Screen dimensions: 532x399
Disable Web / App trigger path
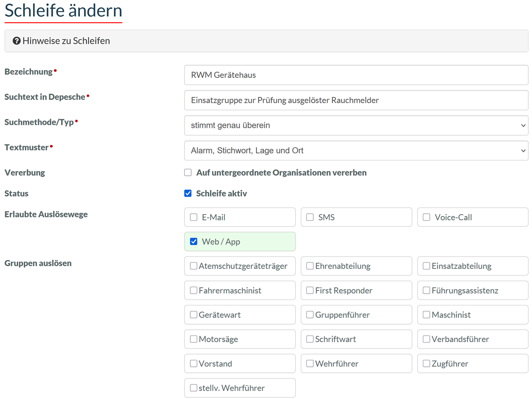[x=194, y=241]
